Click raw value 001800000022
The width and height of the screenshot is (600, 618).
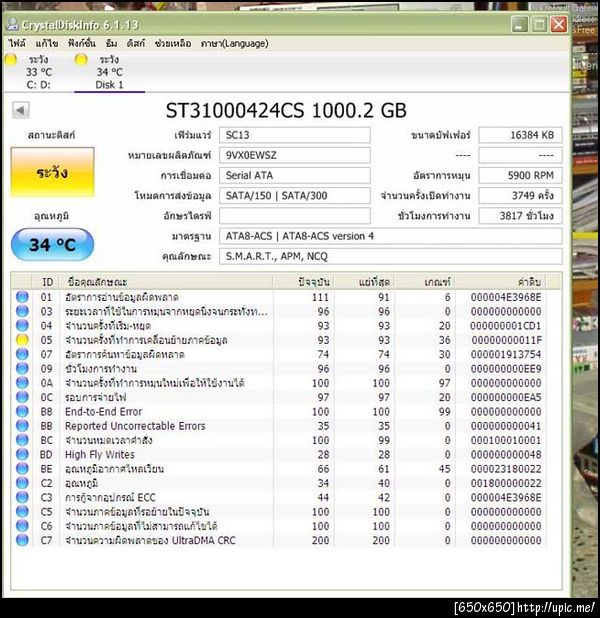coord(506,483)
